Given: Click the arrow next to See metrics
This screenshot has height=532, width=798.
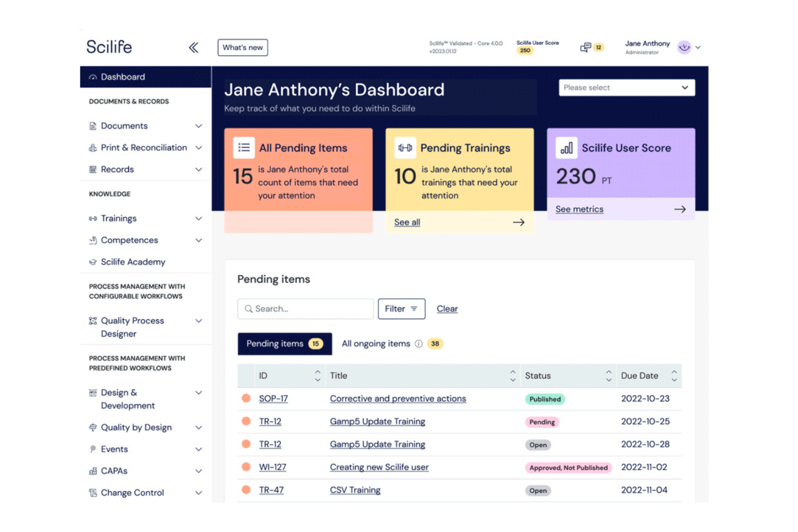Looking at the screenshot, I should (680, 209).
